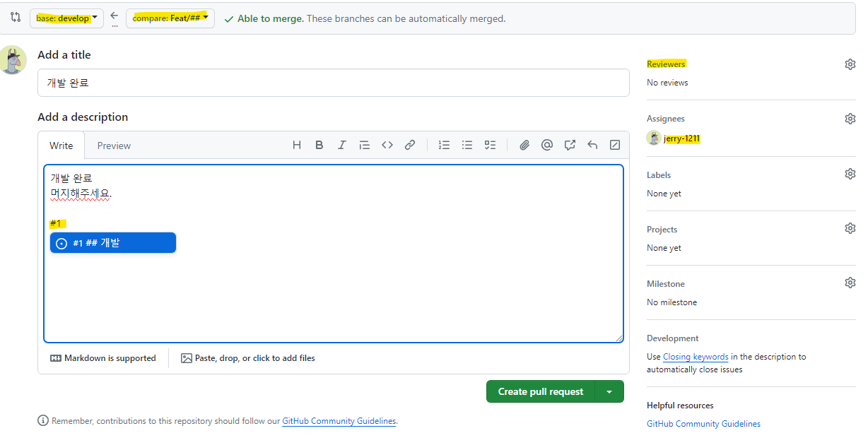Open GitHub Community Guidelines in the footer note

(x=339, y=421)
